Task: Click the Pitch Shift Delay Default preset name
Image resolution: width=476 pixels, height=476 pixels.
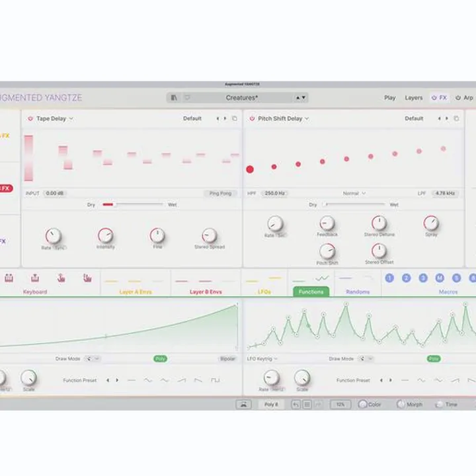Action: click(414, 118)
